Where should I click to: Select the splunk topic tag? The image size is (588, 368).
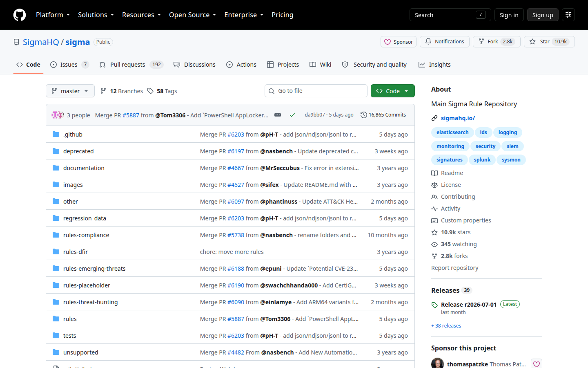click(x=482, y=160)
